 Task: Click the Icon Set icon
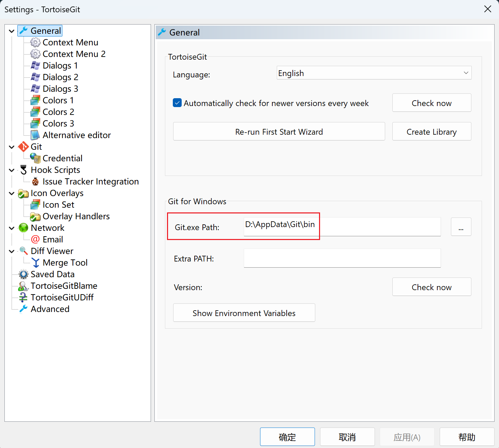(35, 205)
